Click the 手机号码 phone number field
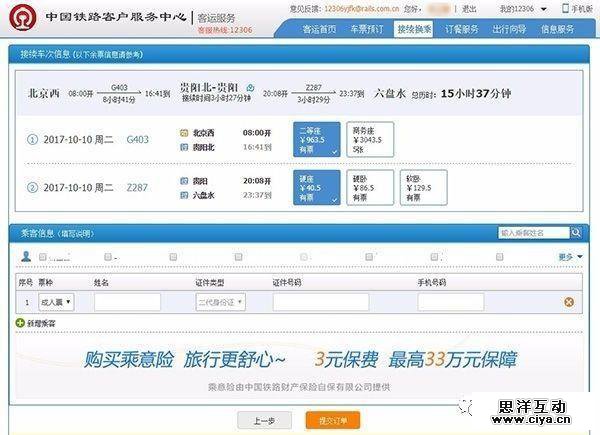This screenshot has width=600, height=435. point(449,301)
